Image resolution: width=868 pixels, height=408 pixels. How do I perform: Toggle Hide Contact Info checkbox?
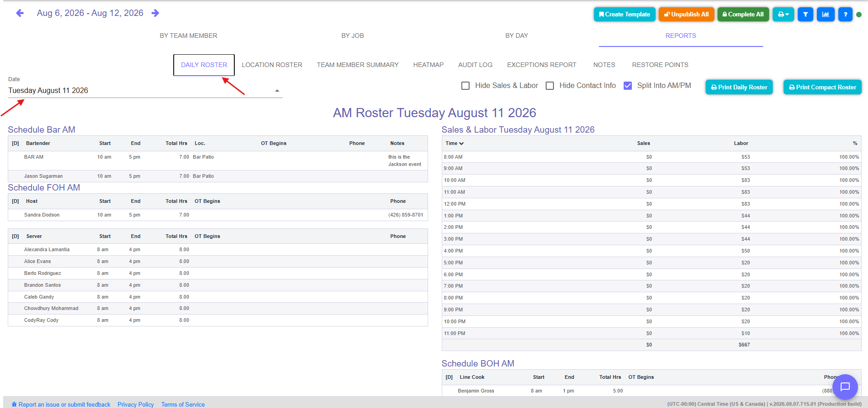click(550, 86)
